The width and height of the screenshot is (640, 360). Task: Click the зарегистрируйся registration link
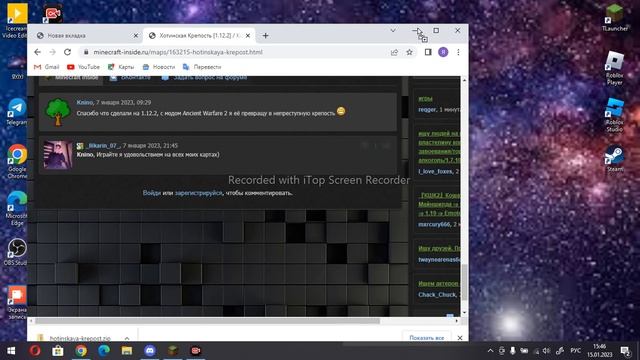point(199,193)
